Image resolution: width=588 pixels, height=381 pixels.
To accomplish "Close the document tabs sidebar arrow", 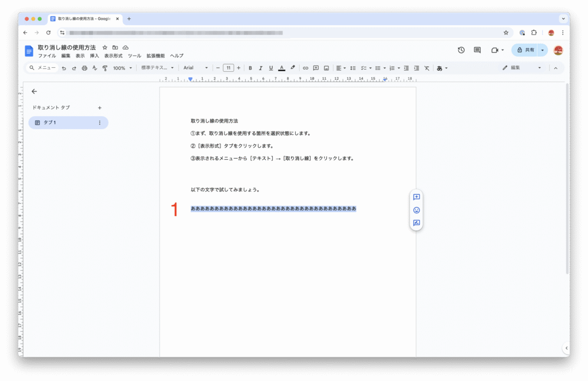I will tap(34, 91).
